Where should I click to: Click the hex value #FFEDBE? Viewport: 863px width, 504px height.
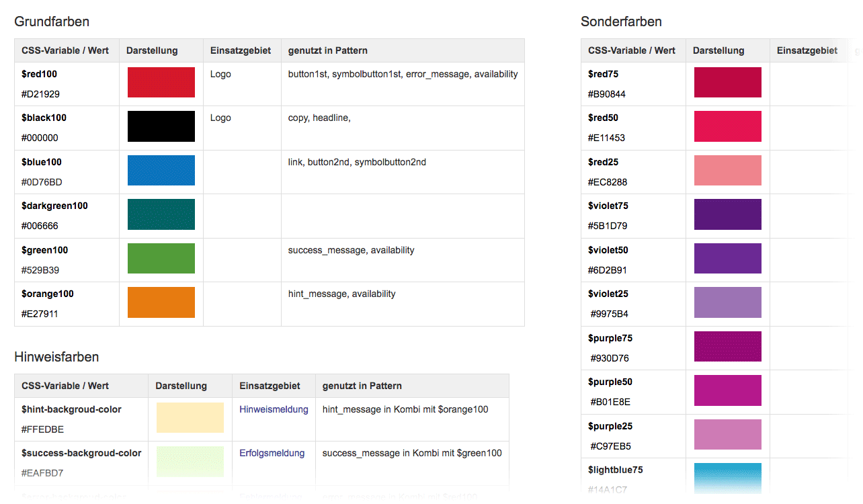click(x=42, y=429)
